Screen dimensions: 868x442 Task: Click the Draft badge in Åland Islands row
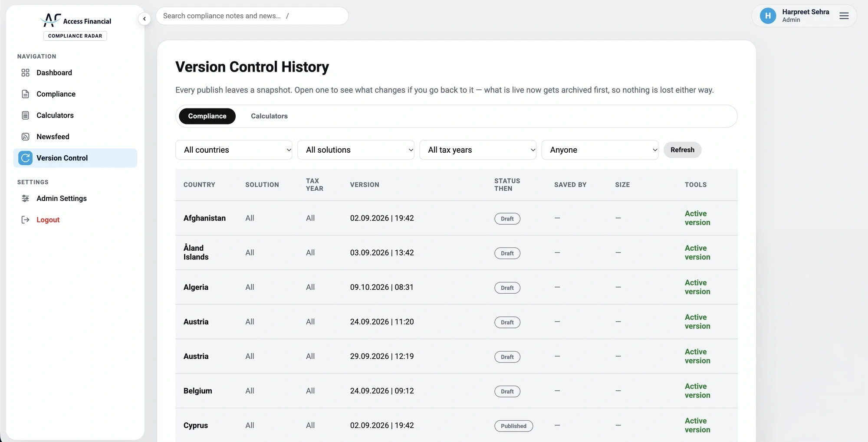(507, 253)
